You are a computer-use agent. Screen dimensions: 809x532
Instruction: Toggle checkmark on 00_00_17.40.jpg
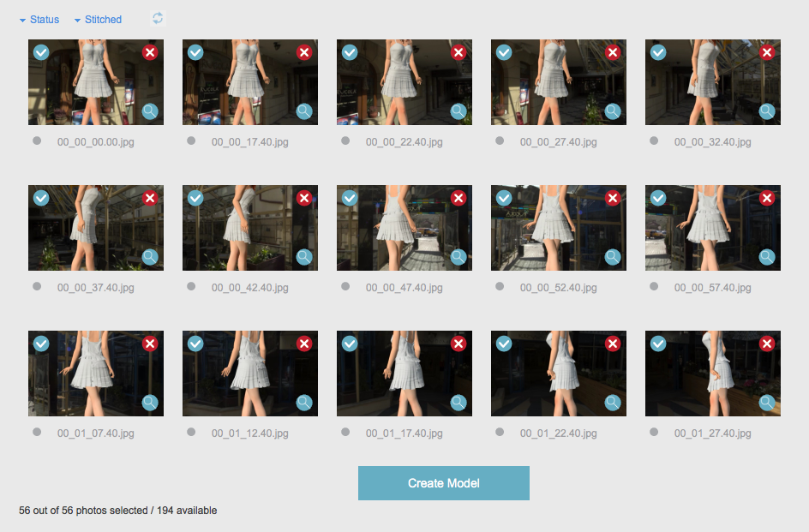click(x=195, y=52)
